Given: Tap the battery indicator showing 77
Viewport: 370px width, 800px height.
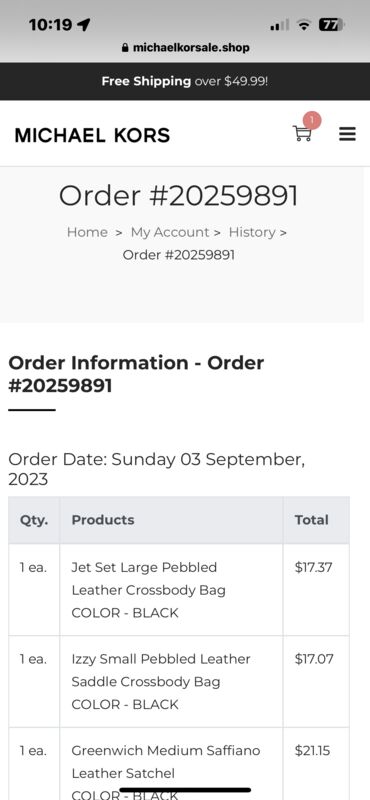Looking at the screenshot, I should [332, 24].
